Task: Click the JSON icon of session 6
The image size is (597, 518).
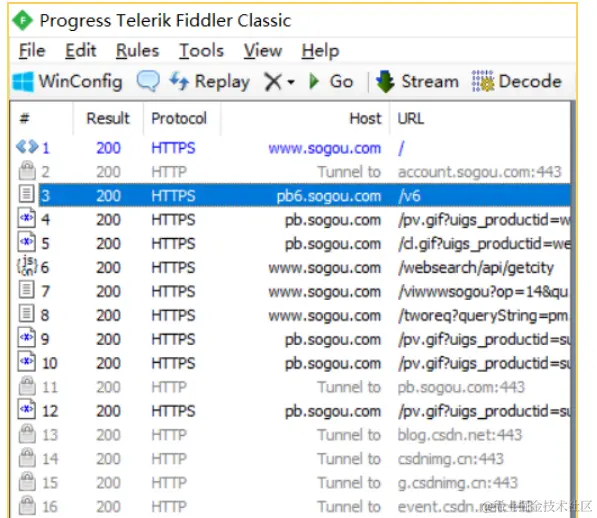Action: pyautogui.click(x=27, y=266)
